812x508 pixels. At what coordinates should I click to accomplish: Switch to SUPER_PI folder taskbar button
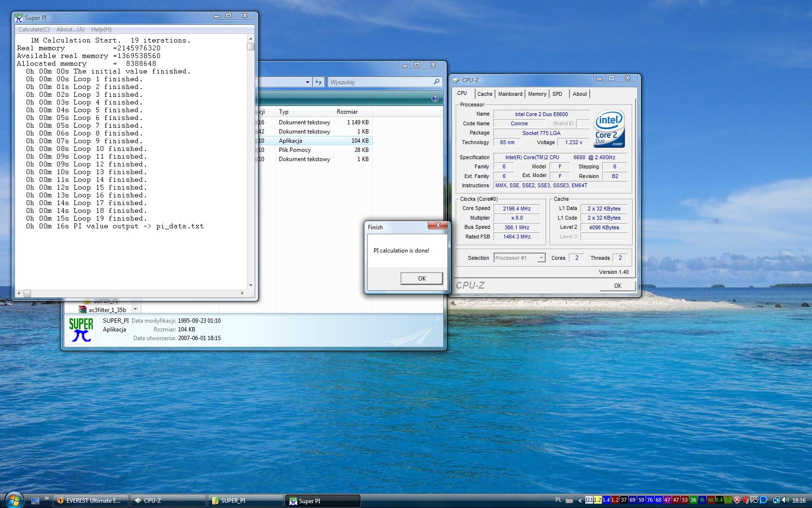[246, 501]
